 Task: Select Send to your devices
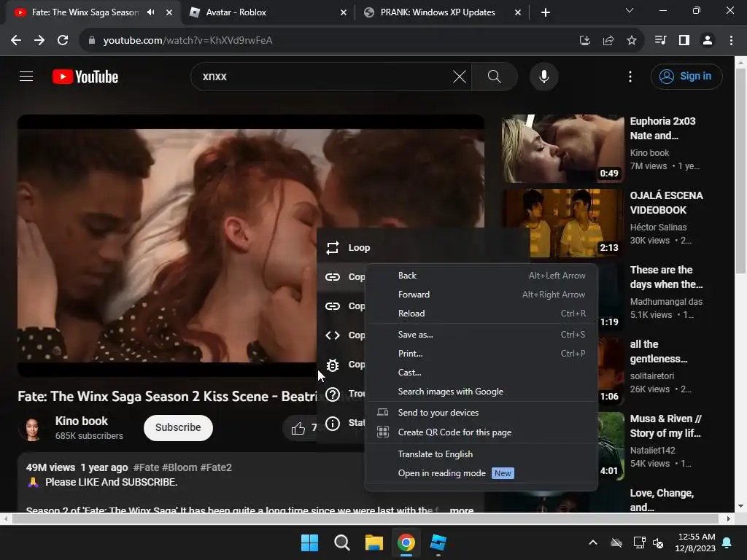coord(481,413)
